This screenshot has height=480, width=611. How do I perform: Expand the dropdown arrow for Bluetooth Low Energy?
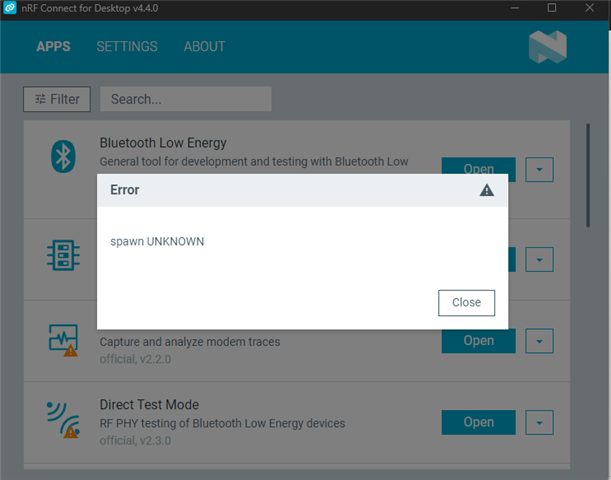(x=539, y=170)
